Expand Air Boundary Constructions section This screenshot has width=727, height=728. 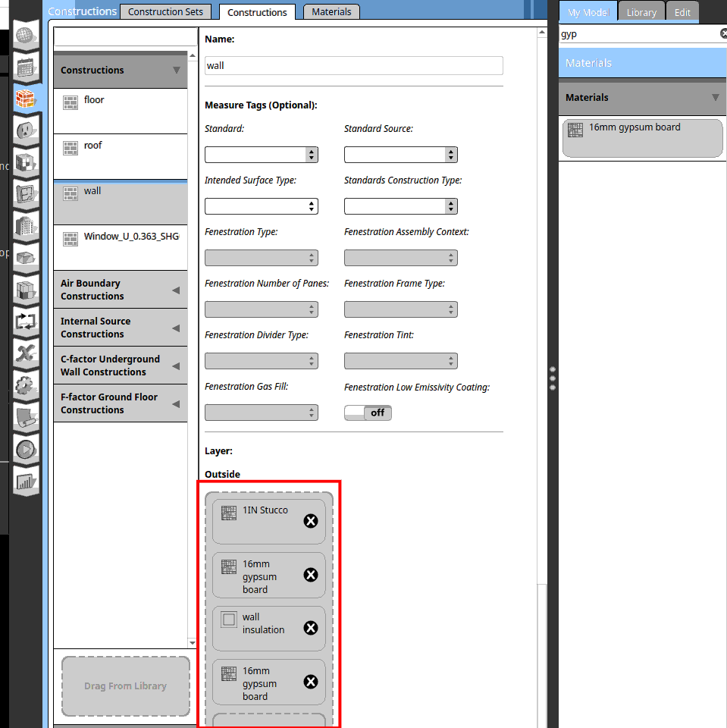coord(120,290)
